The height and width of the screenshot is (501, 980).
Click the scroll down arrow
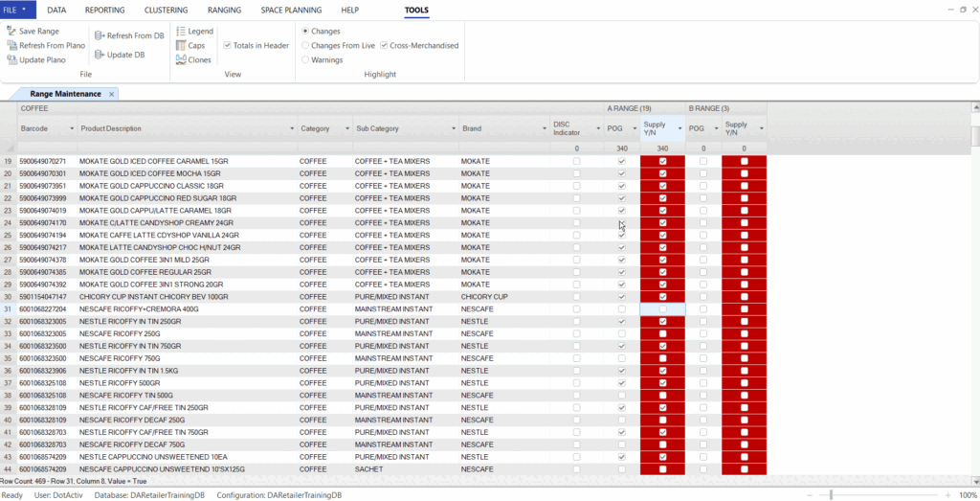click(x=975, y=480)
